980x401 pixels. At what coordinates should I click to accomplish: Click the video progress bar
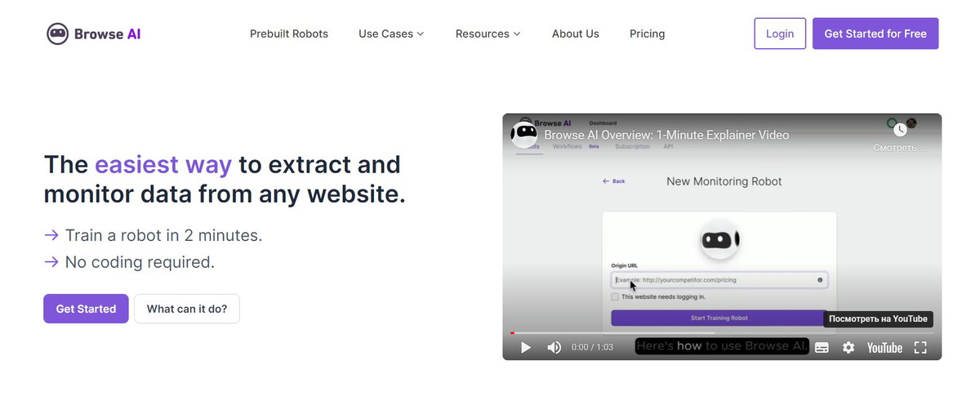pos(722,332)
